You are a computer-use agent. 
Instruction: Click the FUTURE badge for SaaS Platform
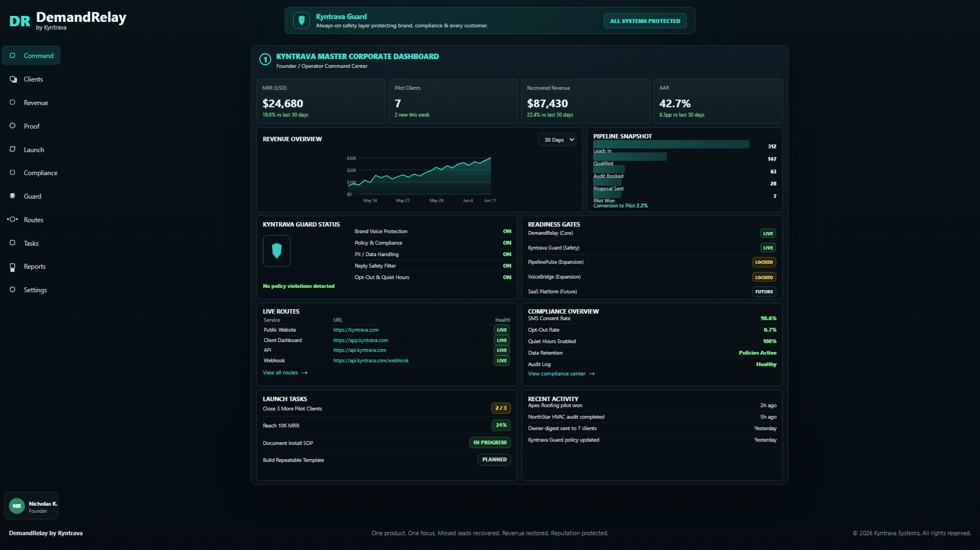764,292
